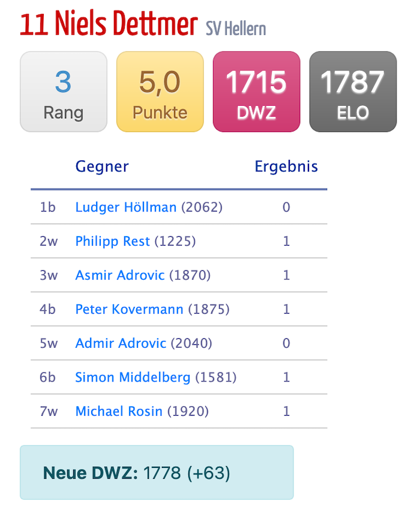
Task: Click the Ergebnis column header
Action: coord(286,166)
